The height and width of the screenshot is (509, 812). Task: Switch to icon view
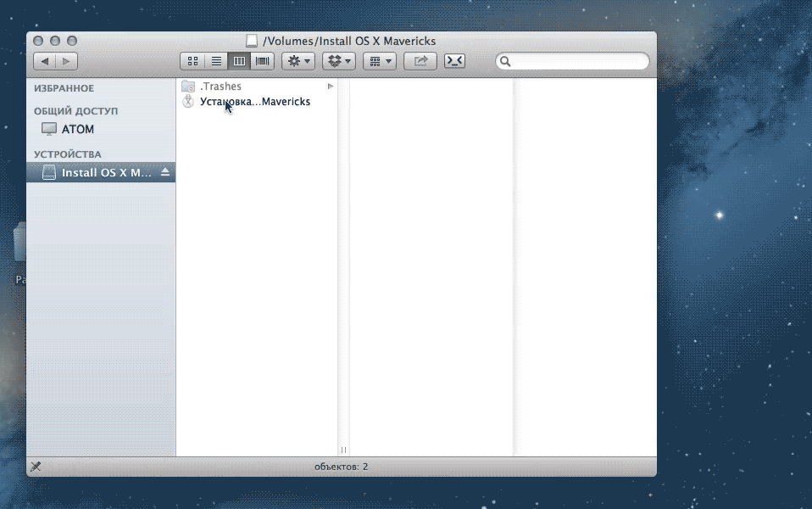click(192, 61)
